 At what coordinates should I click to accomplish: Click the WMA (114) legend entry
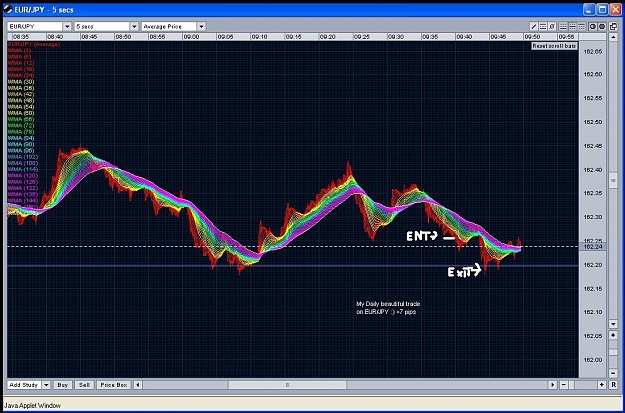[x=23, y=169]
